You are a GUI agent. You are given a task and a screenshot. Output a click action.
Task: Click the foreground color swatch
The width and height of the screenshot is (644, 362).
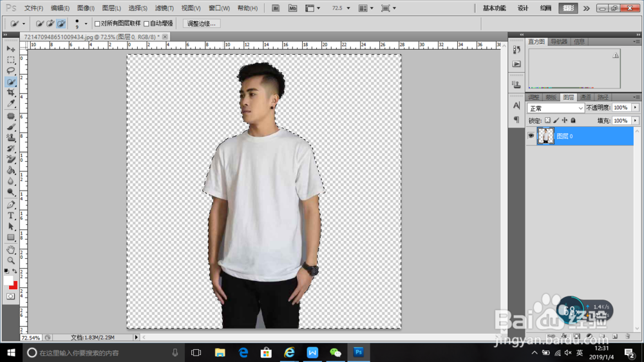tap(8, 280)
